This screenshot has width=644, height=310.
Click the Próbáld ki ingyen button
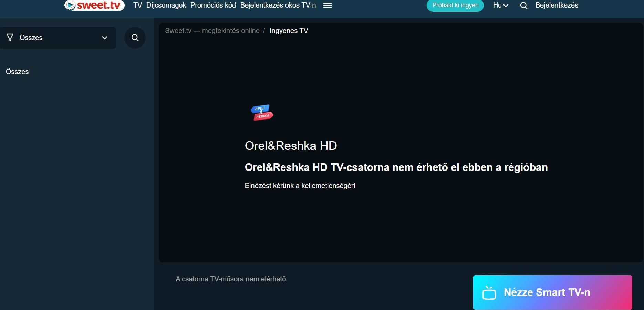coord(455,5)
